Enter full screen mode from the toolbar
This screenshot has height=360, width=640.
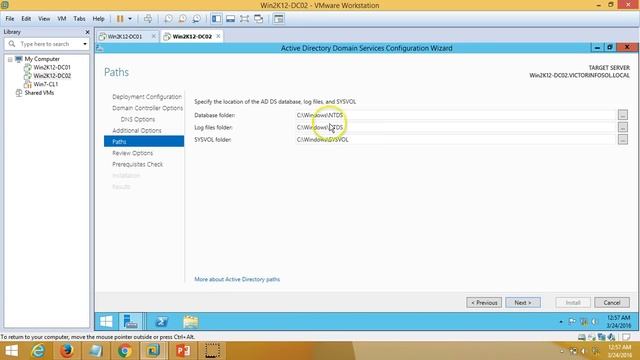point(244,19)
